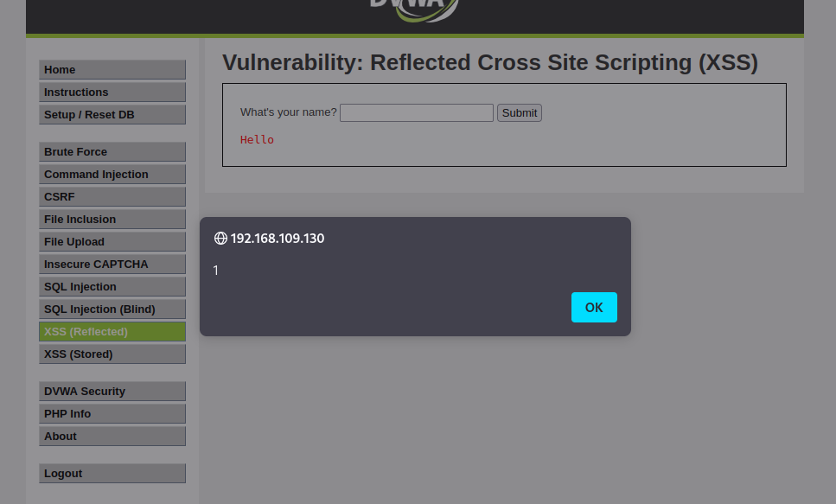Click the 192.168.109.130 dialog origin text
This screenshot has width=836, height=504.
point(278,239)
